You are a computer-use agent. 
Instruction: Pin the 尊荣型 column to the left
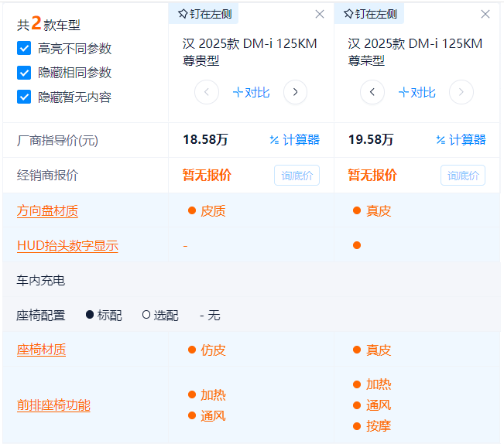click(x=370, y=14)
